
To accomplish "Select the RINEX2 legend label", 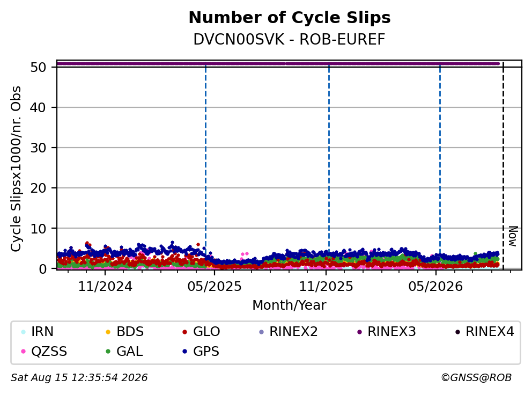I will (x=293, y=332).
